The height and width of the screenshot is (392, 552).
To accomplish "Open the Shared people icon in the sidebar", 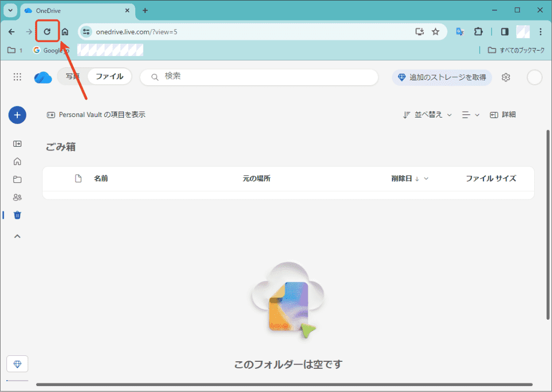I will tap(17, 197).
